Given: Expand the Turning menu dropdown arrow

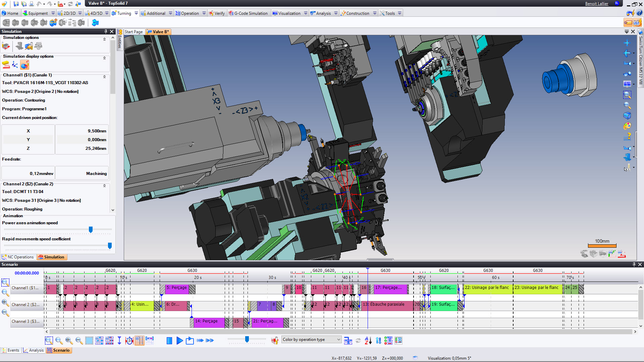Looking at the screenshot, I should [136, 13].
